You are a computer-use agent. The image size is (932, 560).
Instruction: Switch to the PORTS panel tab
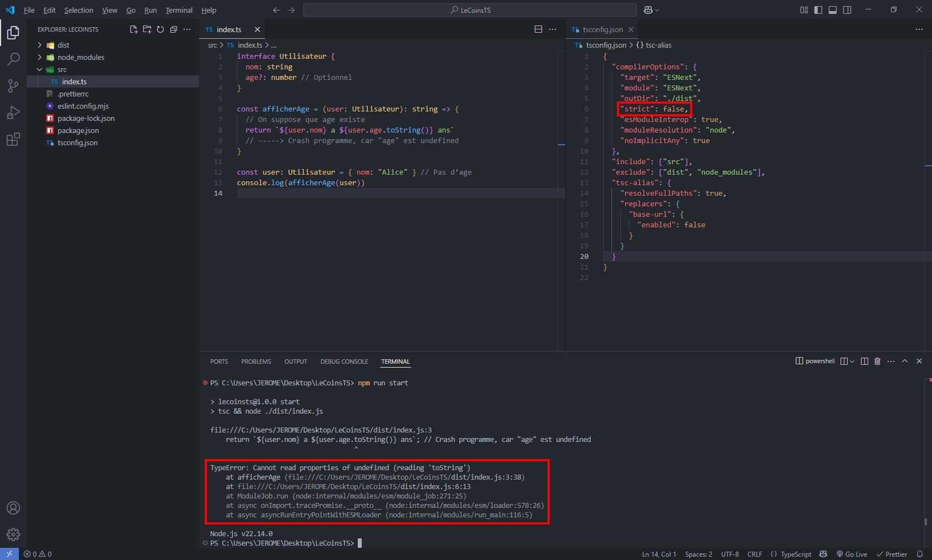coord(219,361)
